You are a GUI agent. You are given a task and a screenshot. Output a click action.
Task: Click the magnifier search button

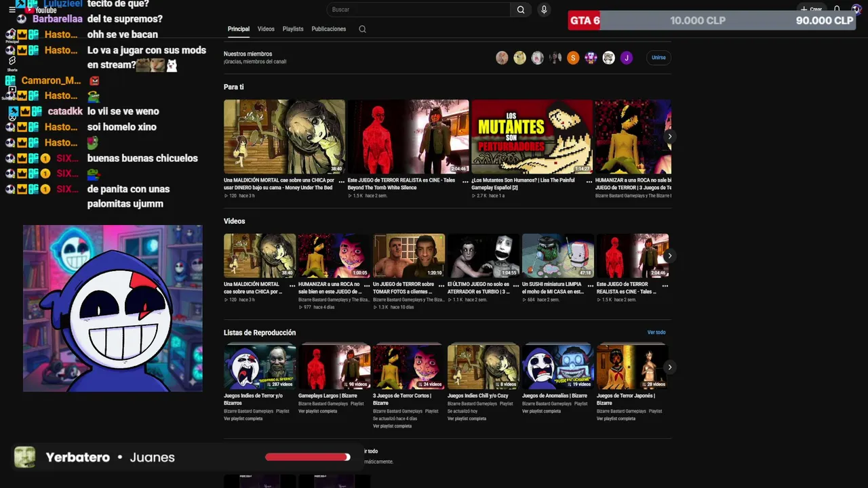click(x=520, y=9)
